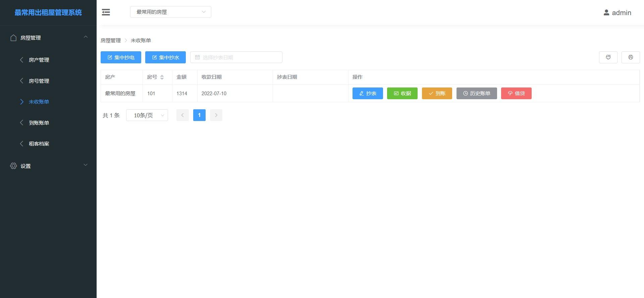Click the first toolbar icon beside the print icon
Image resolution: width=644 pixels, height=298 pixels.
(608, 57)
